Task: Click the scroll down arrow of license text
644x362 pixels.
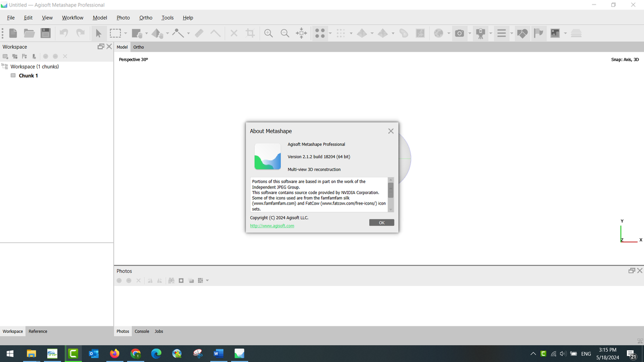Action: (x=391, y=210)
